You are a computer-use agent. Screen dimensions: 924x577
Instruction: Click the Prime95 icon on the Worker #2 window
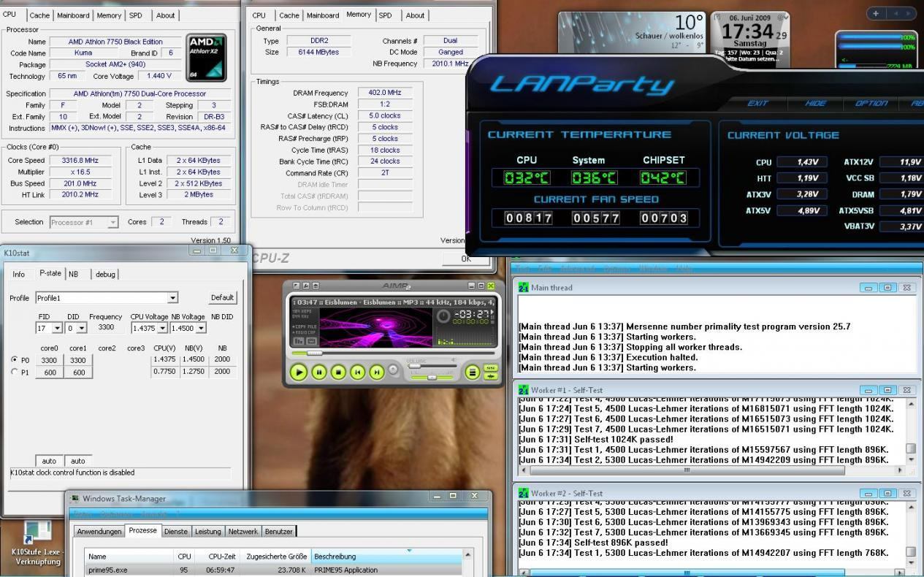tap(523, 493)
